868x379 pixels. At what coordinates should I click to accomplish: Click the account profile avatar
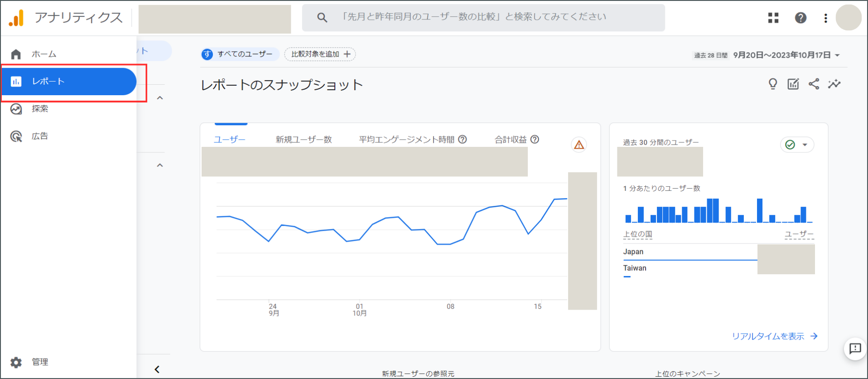848,18
